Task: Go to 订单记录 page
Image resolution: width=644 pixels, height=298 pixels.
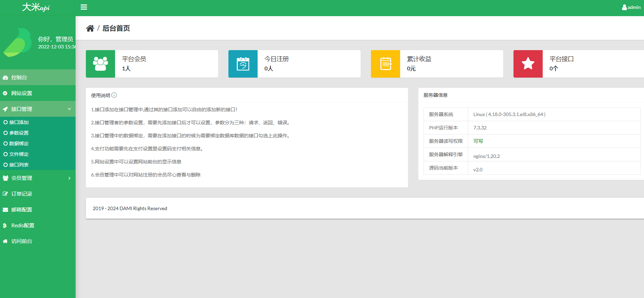Action: [x=22, y=194]
